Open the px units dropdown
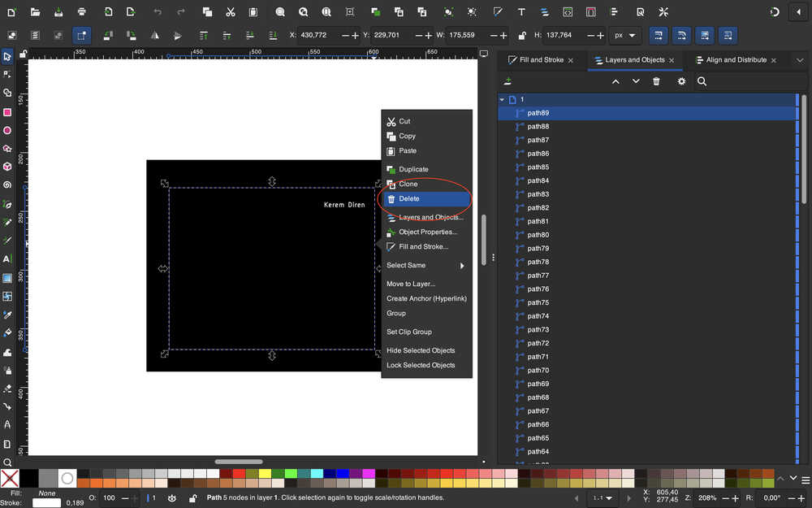The image size is (812, 508). point(625,35)
